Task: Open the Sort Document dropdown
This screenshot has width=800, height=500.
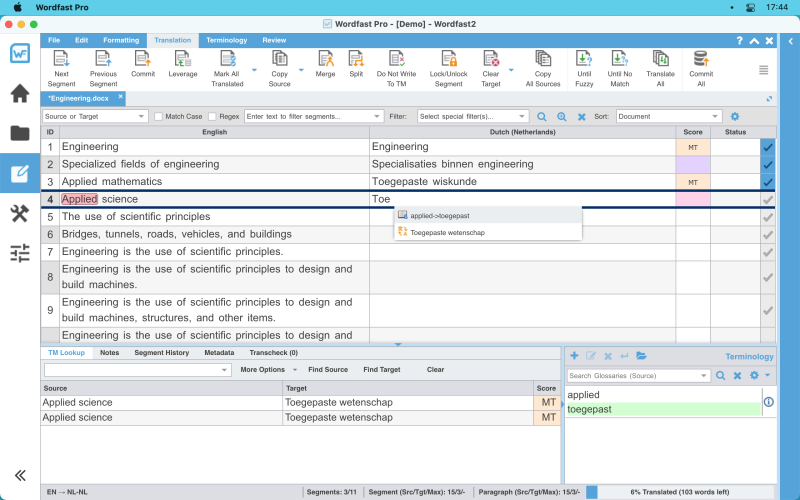Action: click(669, 116)
